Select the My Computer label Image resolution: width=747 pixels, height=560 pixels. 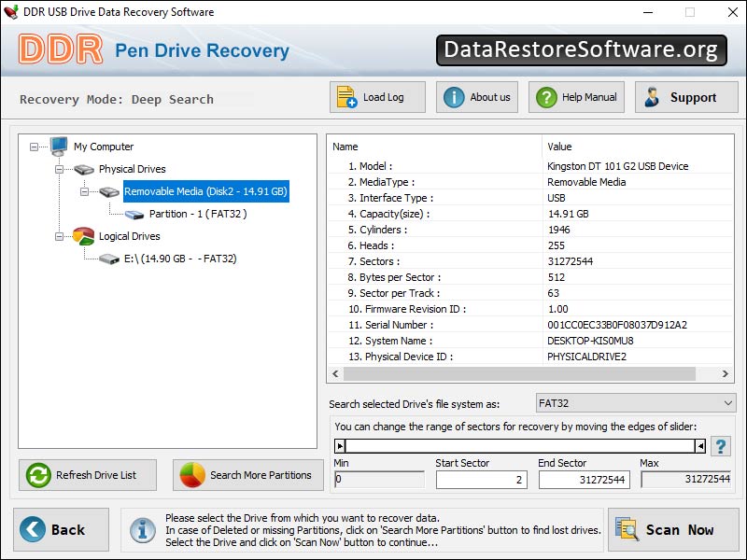pos(104,147)
